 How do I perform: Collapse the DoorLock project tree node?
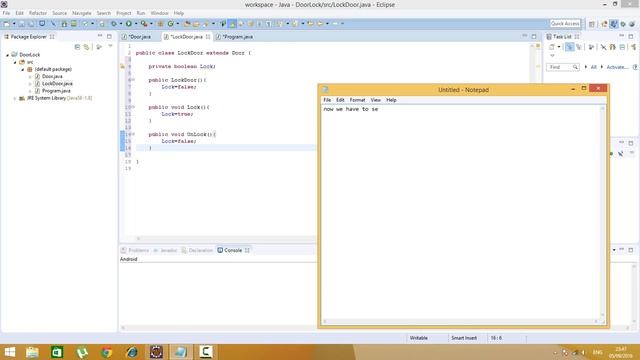pos(7,55)
